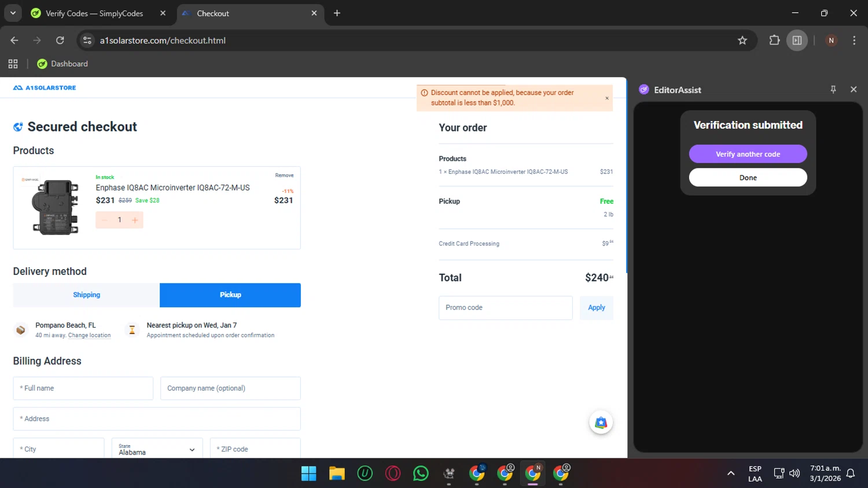Click the Address input field
The width and height of the screenshot is (868, 488).
(157, 419)
